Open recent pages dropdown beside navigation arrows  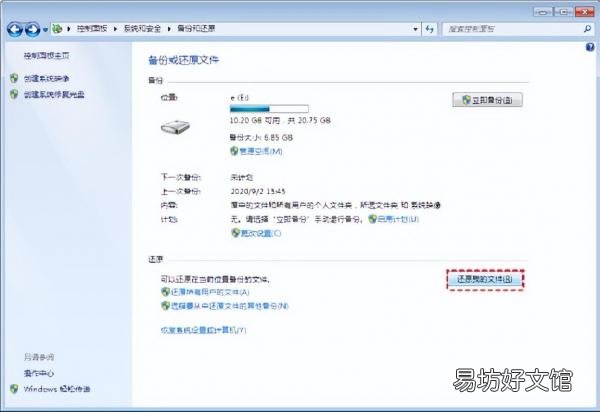click(x=45, y=29)
